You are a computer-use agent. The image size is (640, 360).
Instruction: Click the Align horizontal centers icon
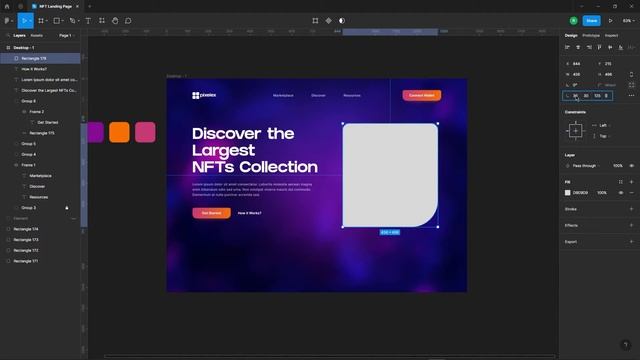(578, 48)
